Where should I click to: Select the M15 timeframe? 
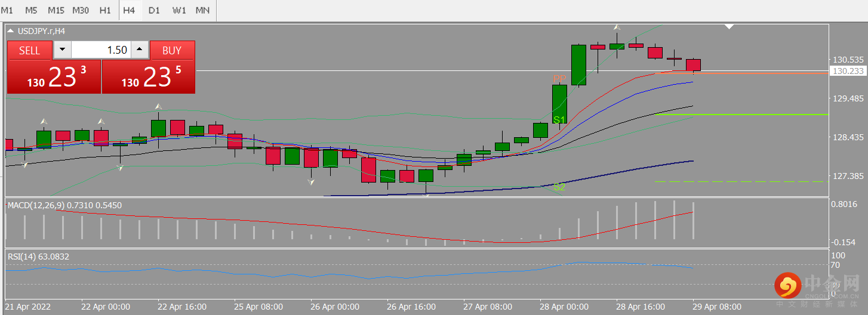(56, 11)
